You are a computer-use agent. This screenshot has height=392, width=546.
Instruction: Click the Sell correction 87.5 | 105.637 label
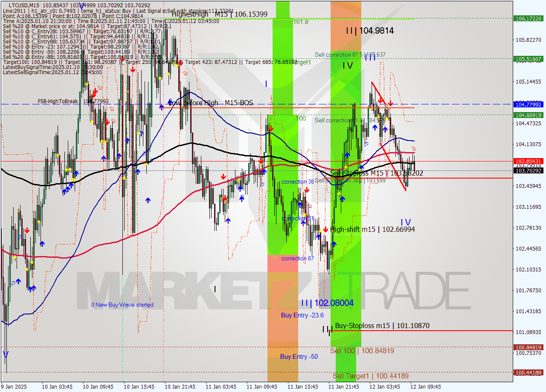[350, 55]
